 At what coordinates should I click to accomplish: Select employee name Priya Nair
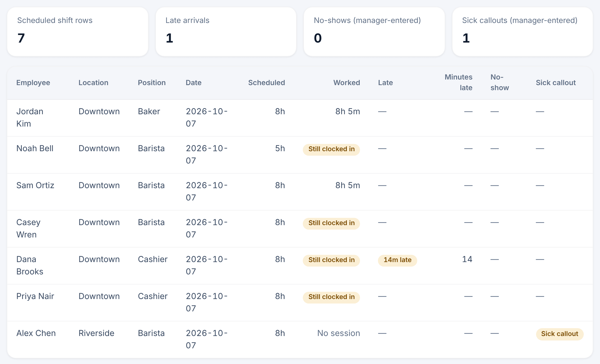tap(35, 296)
